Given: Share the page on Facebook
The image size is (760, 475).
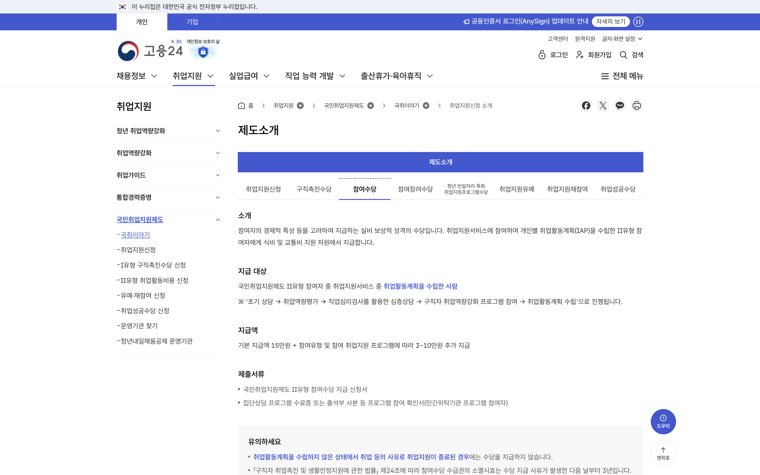Looking at the screenshot, I should (586, 106).
